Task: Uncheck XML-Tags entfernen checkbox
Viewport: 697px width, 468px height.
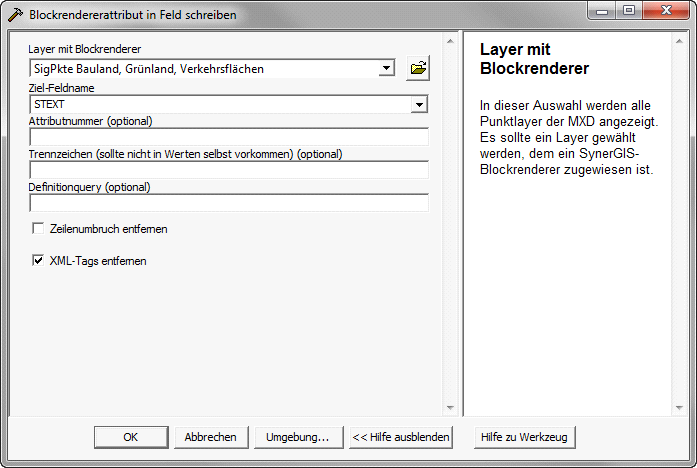Action: tap(39, 261)
